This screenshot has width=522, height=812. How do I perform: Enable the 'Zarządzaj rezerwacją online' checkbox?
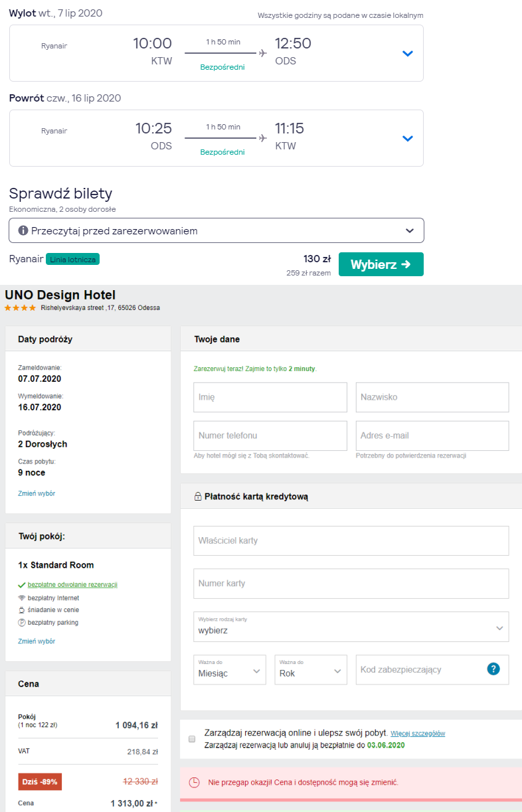click(x=192, y=739)
